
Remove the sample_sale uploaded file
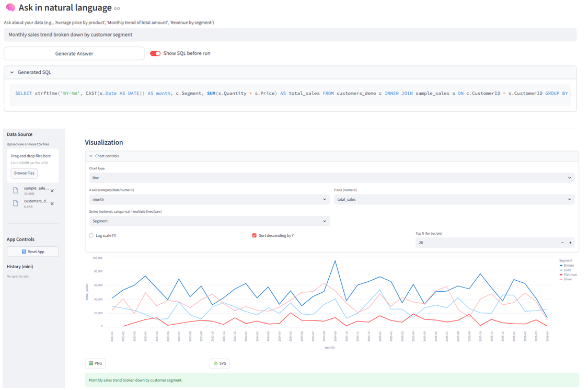coord(52,191)
